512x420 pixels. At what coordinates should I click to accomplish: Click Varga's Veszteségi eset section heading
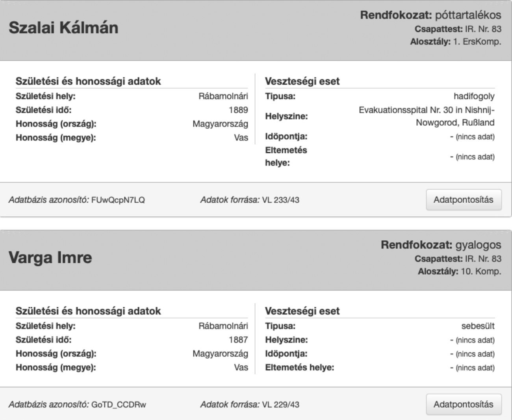pyautogui.click(x=302, y=311)
